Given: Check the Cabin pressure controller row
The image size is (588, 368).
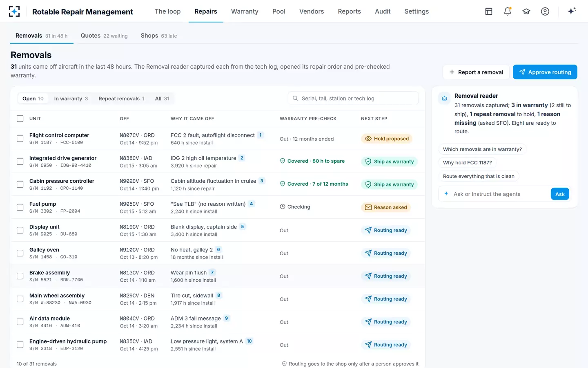Looking at the screenshot, I should [x=20, y=184].
